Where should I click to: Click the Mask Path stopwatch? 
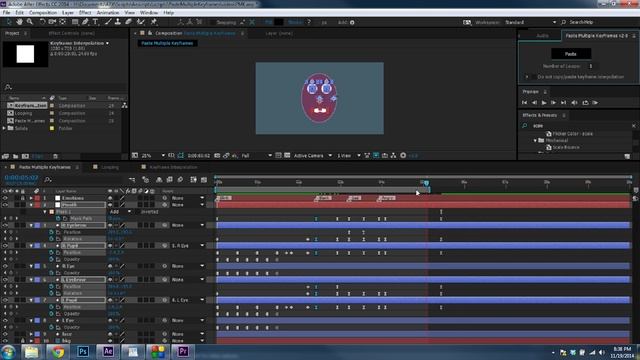tap(58, 218)
